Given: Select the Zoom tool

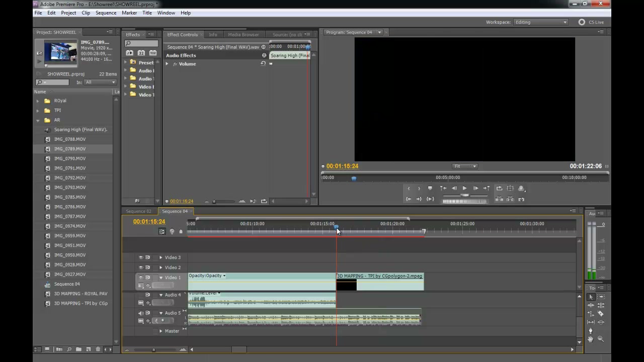Looking at the screenshot, I should (x=601, y=339).
